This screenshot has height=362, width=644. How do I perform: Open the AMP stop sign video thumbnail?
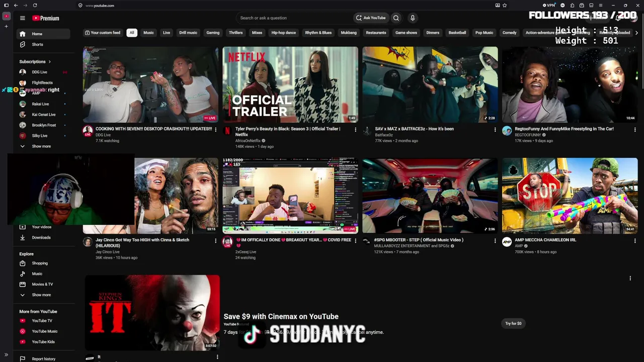click(570, 196)
